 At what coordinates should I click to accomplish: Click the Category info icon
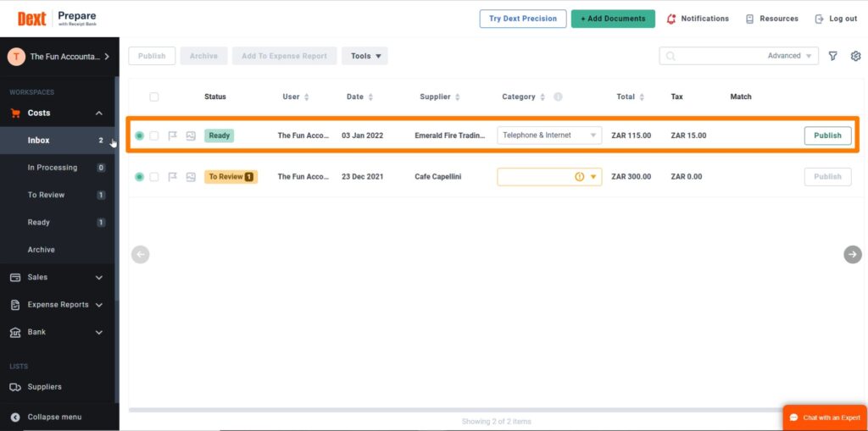(558, 97)
